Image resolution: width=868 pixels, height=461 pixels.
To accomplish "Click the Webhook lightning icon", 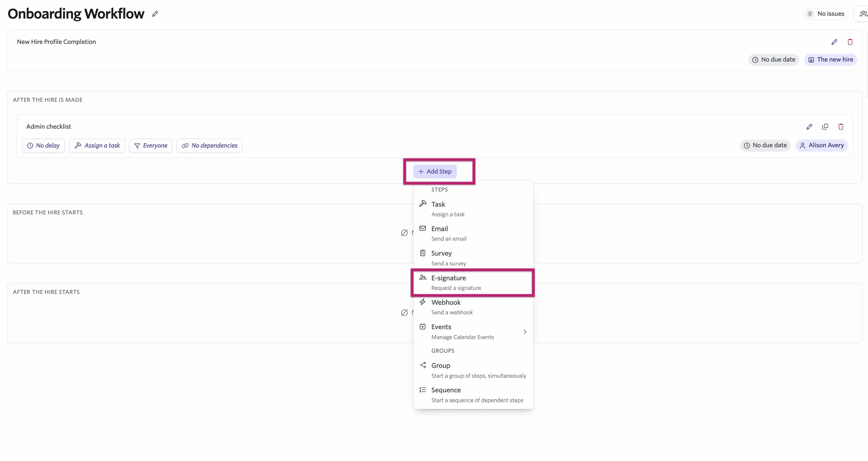I will tap(423, 302).
